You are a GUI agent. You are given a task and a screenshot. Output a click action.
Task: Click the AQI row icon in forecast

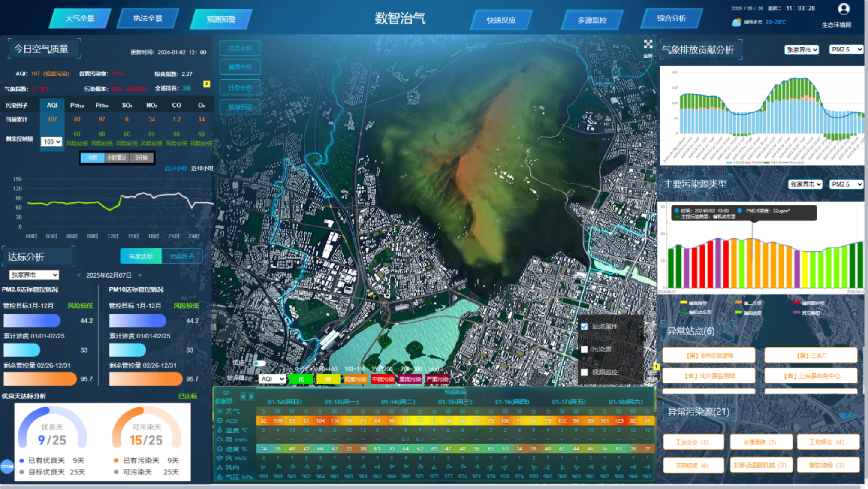click(x=220, y=420)
